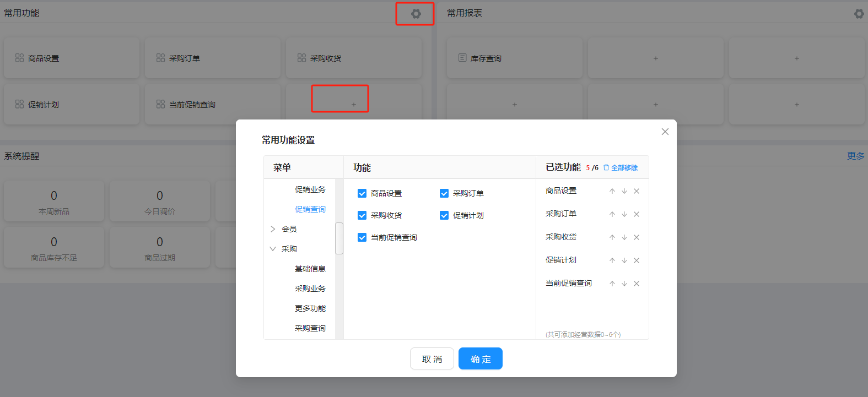Collapse the 采购 menu node

tap(273, 249)
